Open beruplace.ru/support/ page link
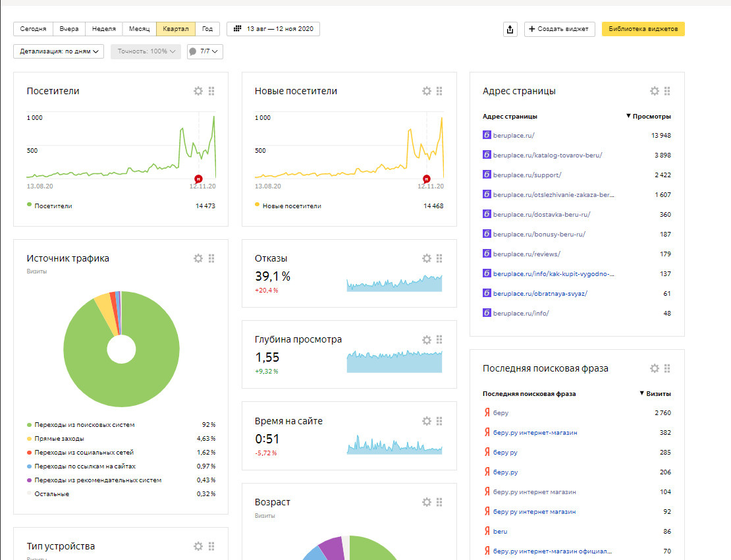 click(527, 175)
